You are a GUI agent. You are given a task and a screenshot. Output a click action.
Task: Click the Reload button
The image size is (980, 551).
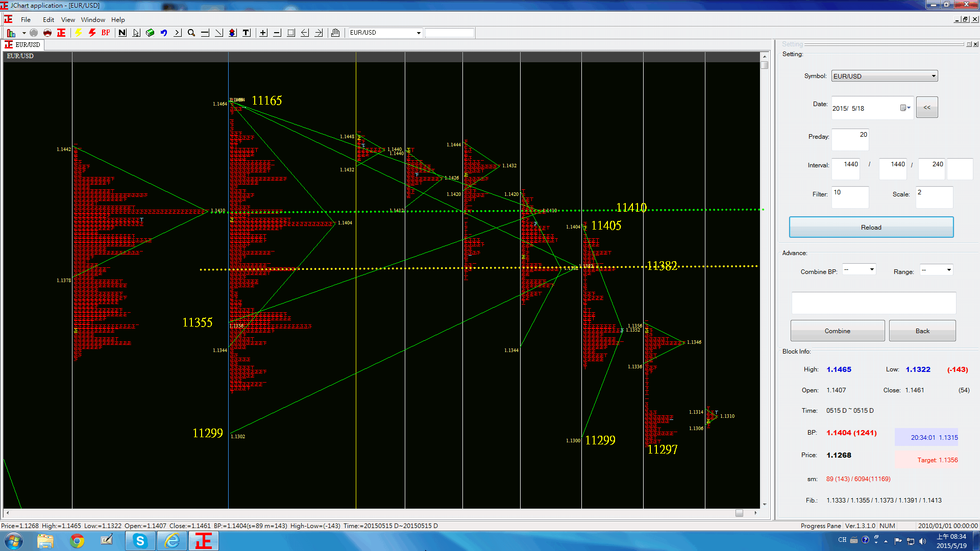(871, 227)
